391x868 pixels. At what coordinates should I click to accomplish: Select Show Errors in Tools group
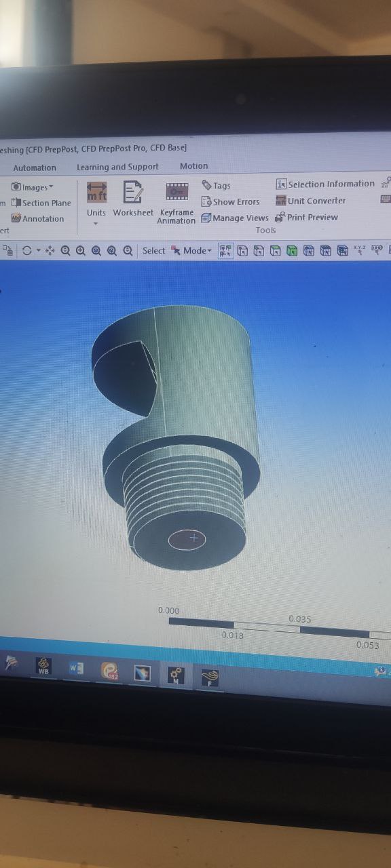click(x=230, y=201)
